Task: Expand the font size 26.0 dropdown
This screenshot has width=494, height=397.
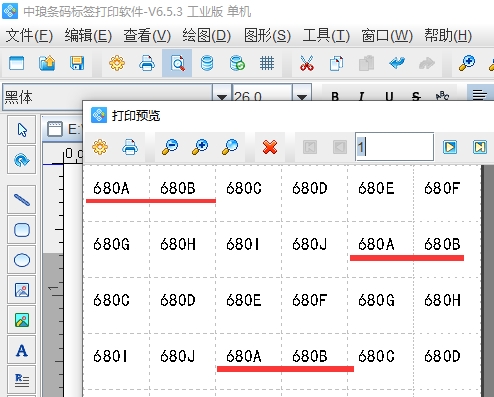Action: pyautogui.click(x=302, y=97)
